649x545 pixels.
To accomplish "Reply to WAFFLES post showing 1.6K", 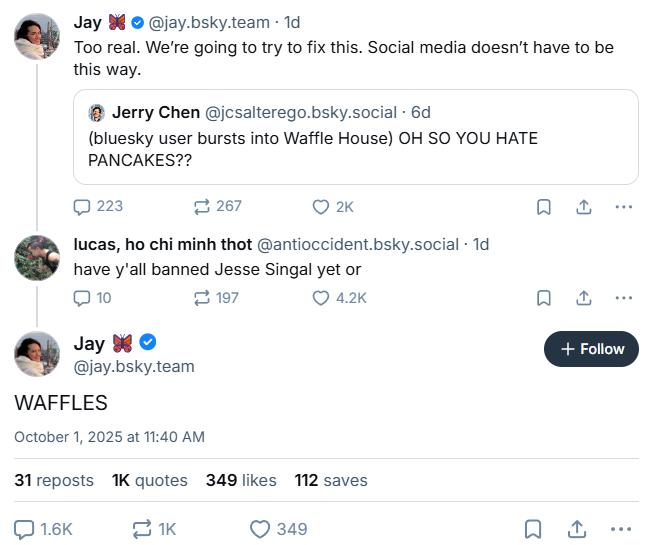I will tap(25, 529).
